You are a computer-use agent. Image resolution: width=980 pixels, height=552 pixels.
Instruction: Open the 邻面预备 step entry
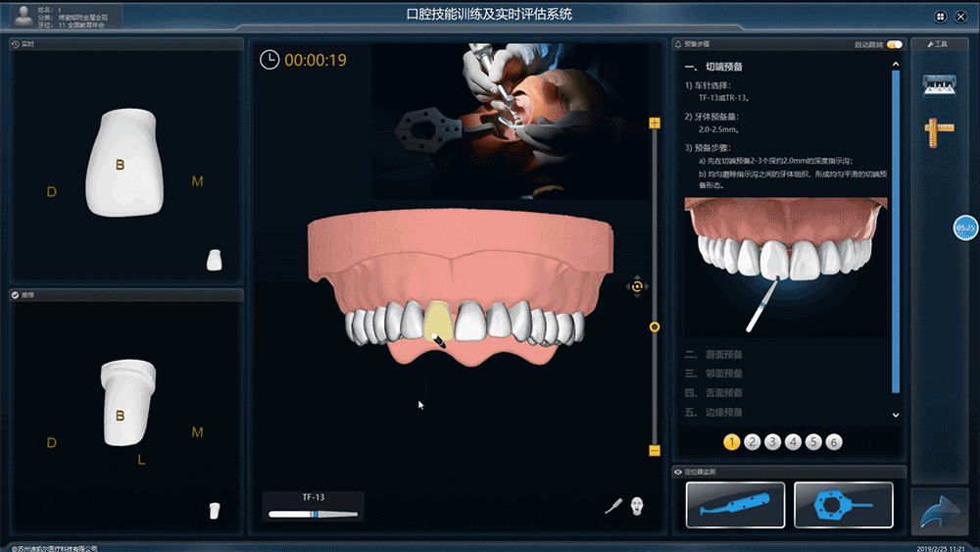[724, 374]
